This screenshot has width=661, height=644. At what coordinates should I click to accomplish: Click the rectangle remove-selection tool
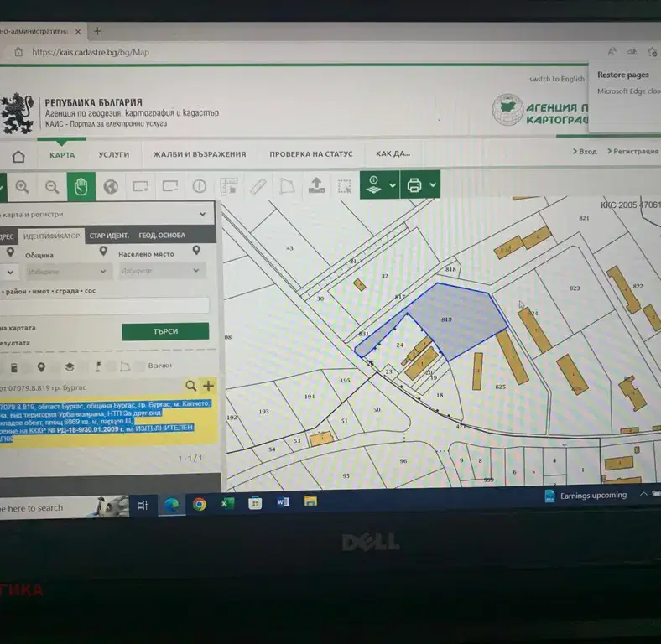[170, 186]
